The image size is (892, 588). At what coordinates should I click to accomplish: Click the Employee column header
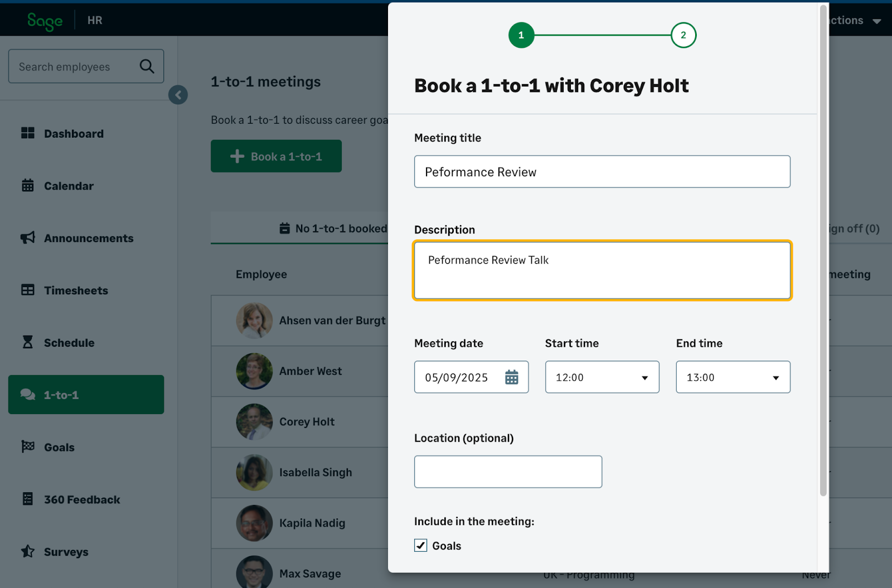click(x=261, y=274)
